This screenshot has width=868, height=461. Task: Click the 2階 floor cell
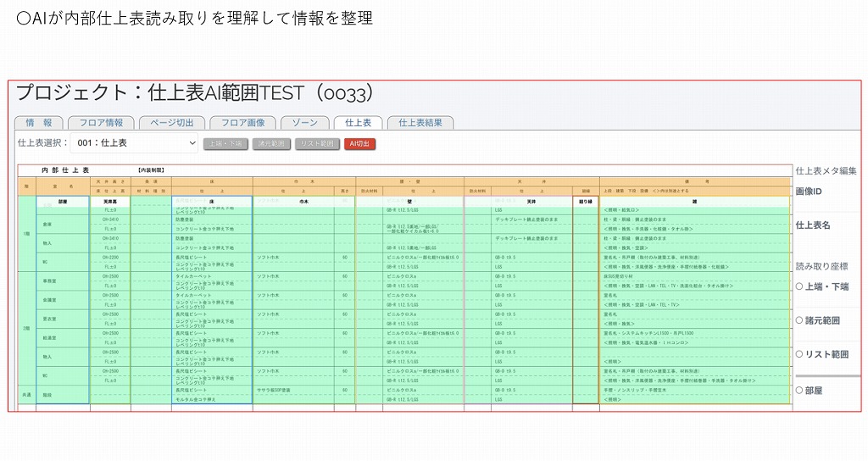tap(26, 329)
